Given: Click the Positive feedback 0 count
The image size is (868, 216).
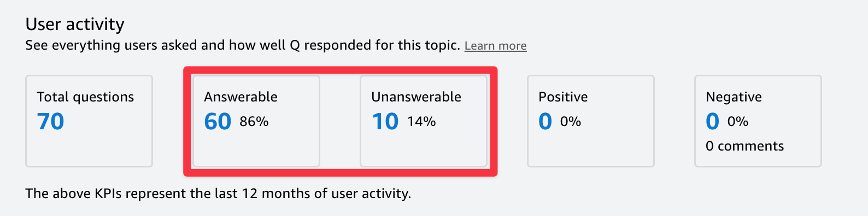Looking at the screenshot, I should [546, 121].
